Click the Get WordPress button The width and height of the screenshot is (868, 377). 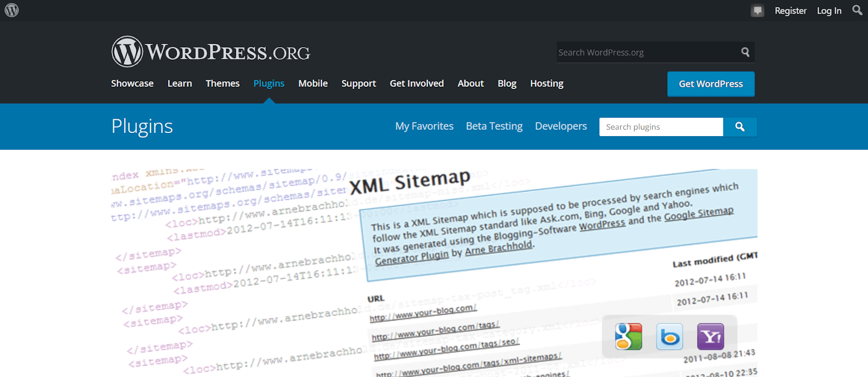tap(711, 84)
